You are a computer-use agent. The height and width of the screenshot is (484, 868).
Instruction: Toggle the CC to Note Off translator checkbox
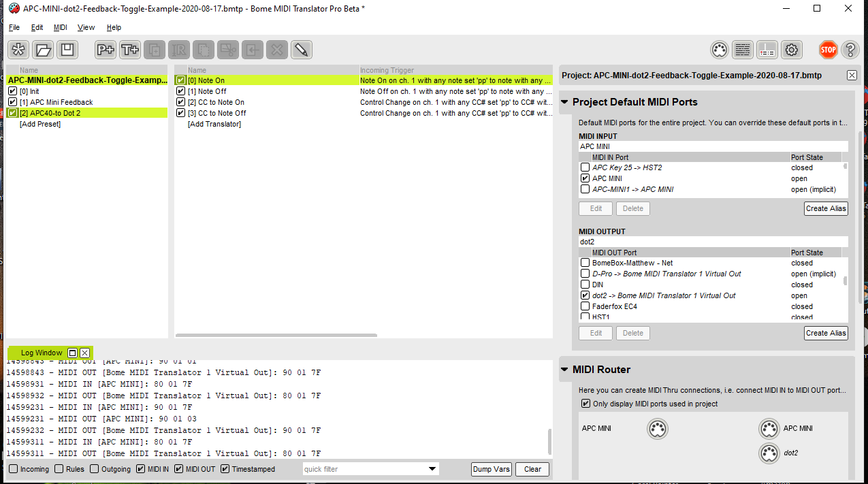[180, 113]
